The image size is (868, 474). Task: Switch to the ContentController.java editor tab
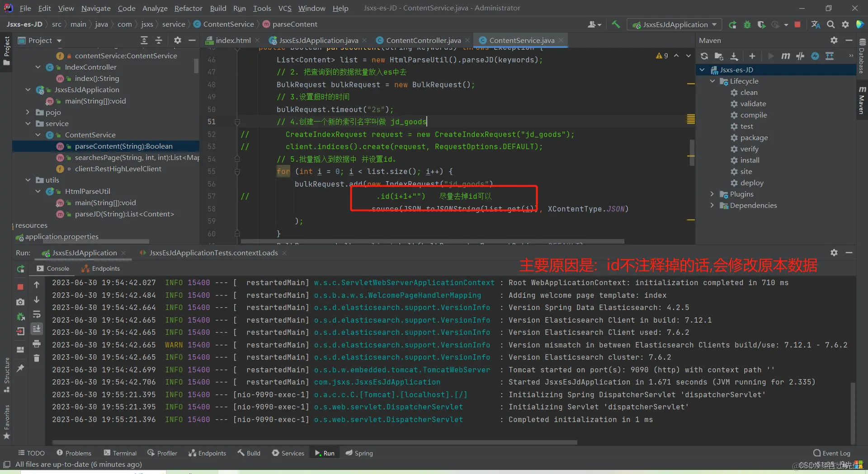(x=423, y=40)
